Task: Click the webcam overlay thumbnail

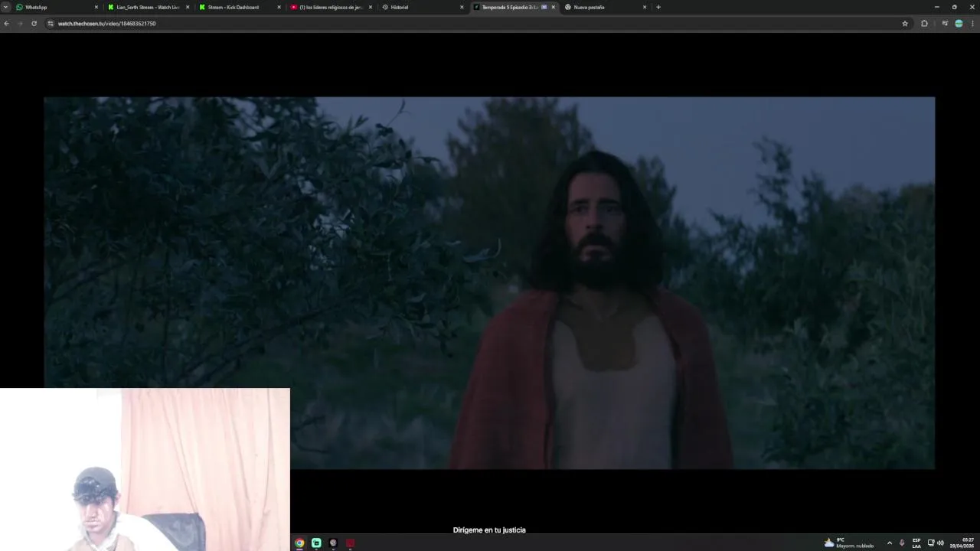Action: (145, 469)
